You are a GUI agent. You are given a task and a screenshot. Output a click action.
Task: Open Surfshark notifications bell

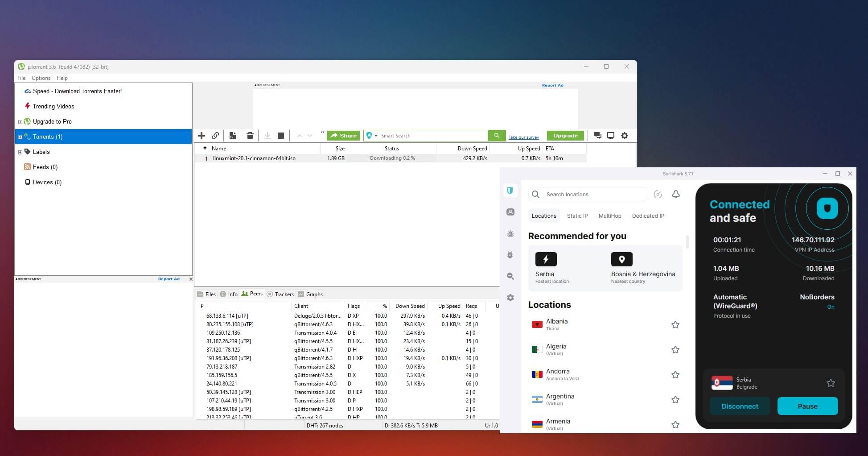tap(676, 194)
